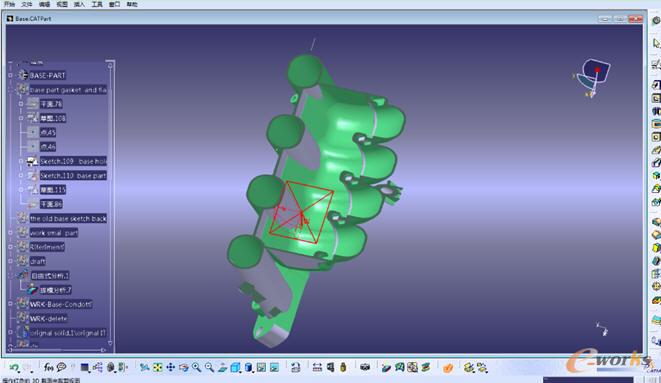Select the Isometric view cube icon
The width and height of the screenshot is (661, 383).
point(235,367)
